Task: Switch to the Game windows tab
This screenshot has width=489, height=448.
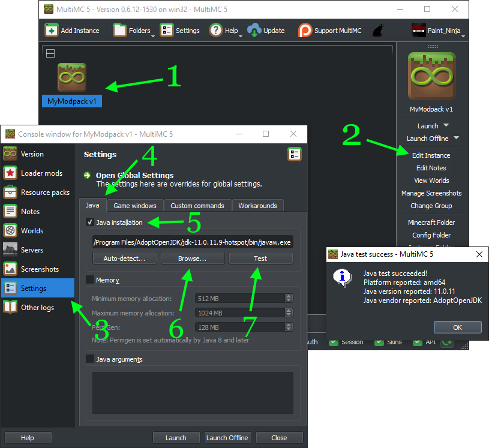Action: [135, 206]
